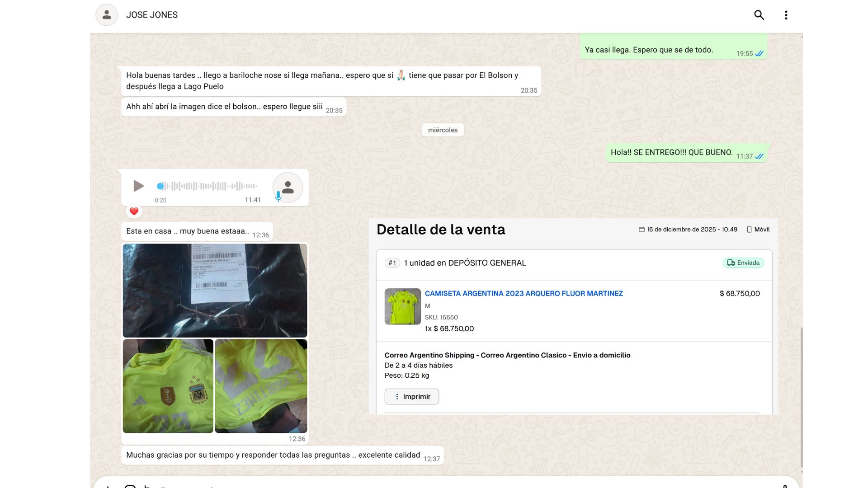Viewport: 868px width, 488px height.
Task: Click the voice message sender avatar
Action: [288, 187]
